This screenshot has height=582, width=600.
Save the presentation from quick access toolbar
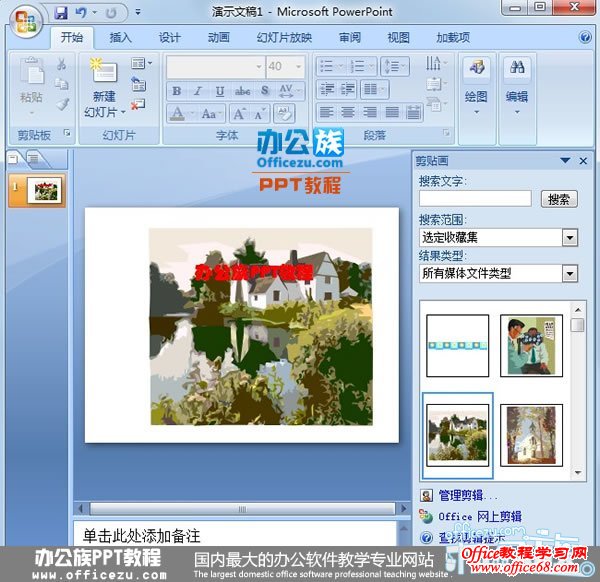(x=61, y=13)
